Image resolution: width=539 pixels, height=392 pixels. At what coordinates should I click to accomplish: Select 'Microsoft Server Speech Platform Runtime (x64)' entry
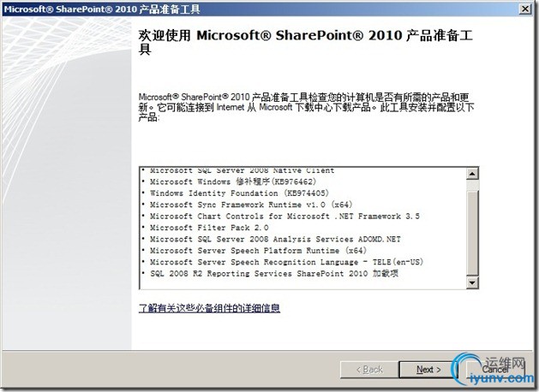coord(258,251)
